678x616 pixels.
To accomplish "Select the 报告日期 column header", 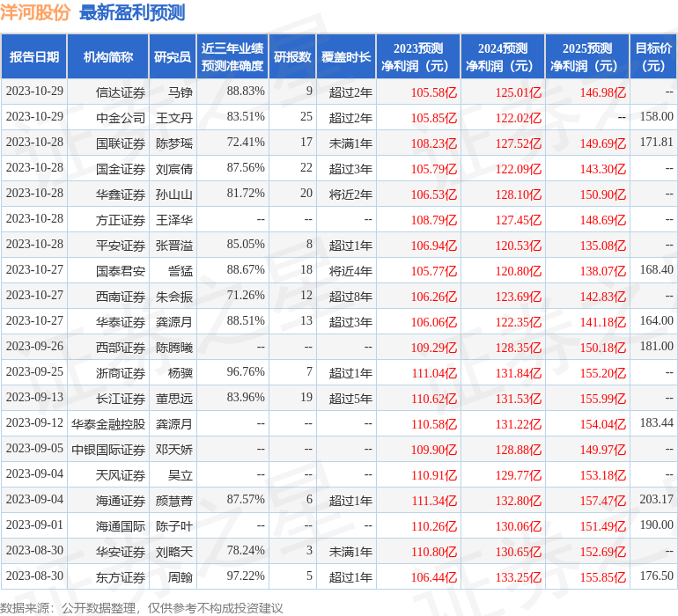I will pos(33,56).
